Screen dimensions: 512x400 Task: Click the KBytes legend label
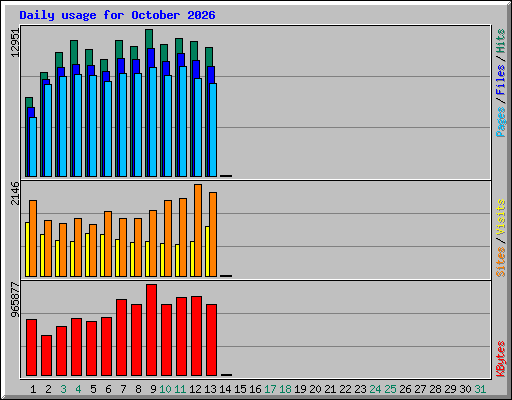pyautogui.click(x=501, y=359)
